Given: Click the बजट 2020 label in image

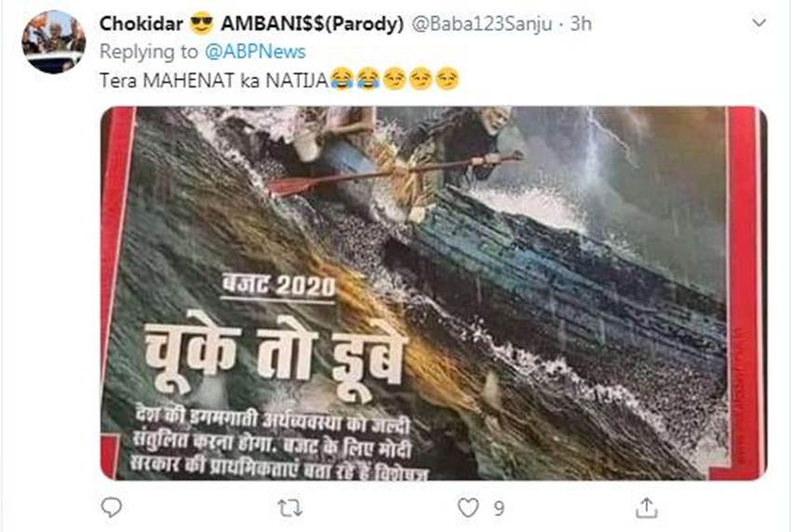Looking at the screenshot, I should (x=278, y=286).
